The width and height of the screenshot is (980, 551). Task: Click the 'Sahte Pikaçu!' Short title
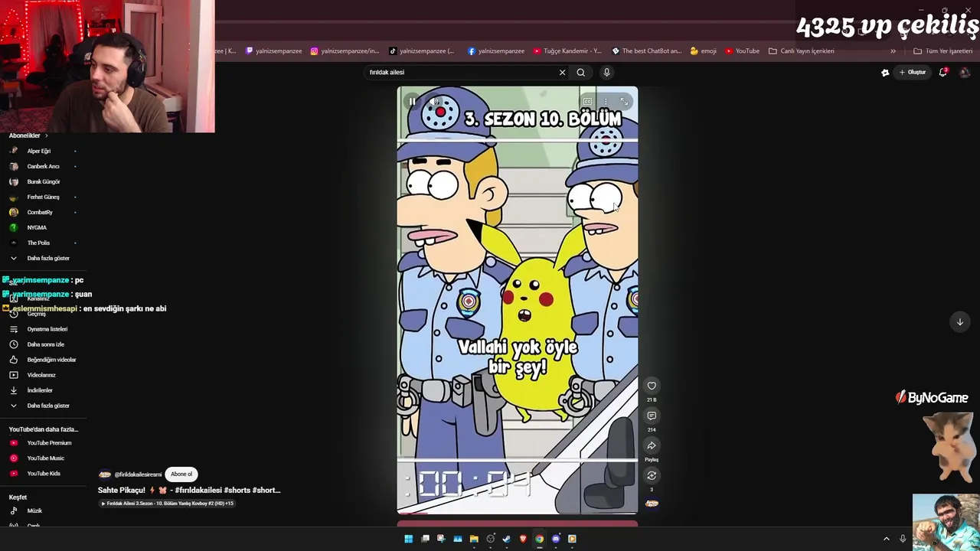pyautogui.click(x=189, y=490)
